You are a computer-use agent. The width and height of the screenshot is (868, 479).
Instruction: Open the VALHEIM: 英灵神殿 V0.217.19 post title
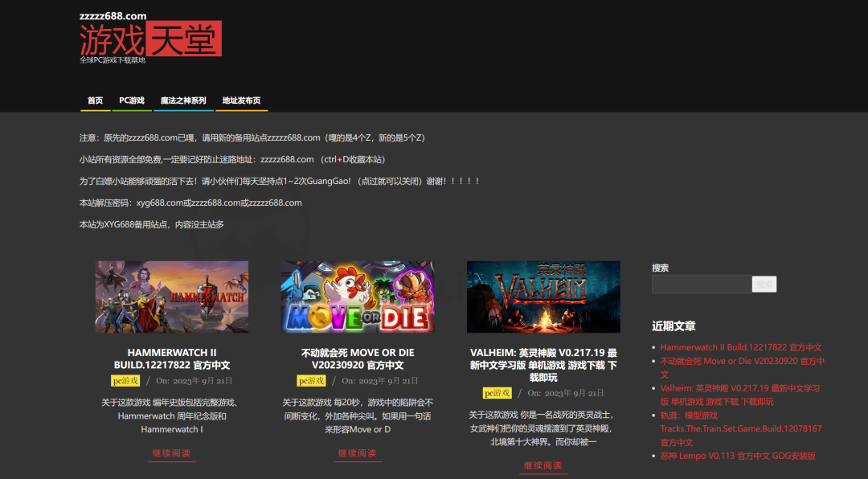pos(543,365)
